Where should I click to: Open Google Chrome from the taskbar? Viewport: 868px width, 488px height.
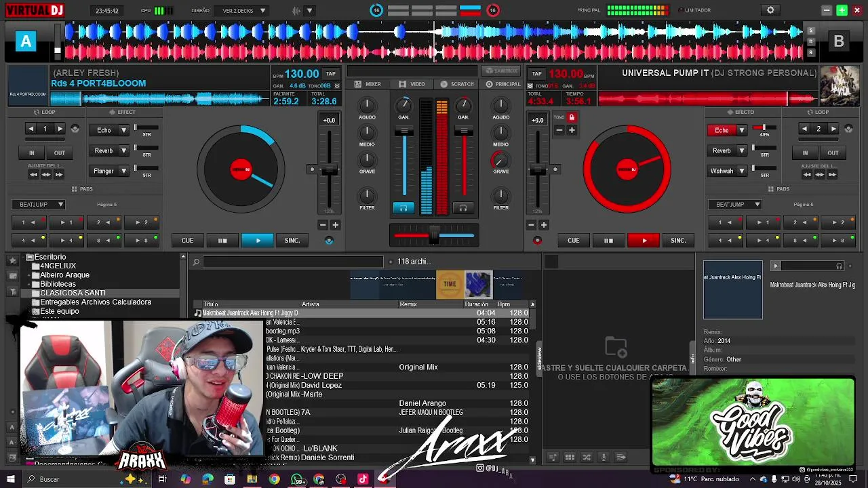(274, 479)
